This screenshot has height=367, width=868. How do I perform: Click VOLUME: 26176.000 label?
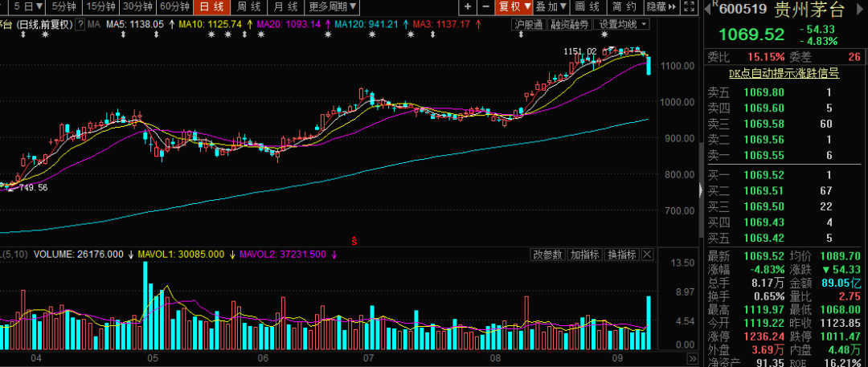pyautogui.click(x=79, y=254)
